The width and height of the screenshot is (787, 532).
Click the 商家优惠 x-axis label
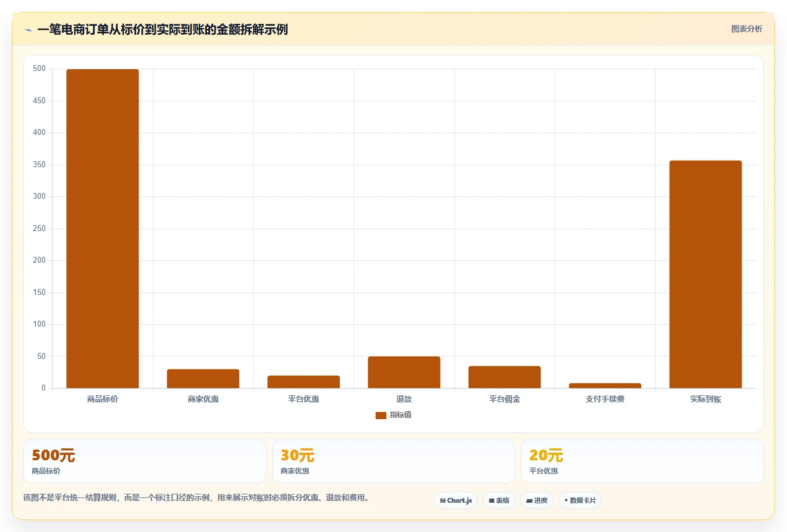click(203, 399)
